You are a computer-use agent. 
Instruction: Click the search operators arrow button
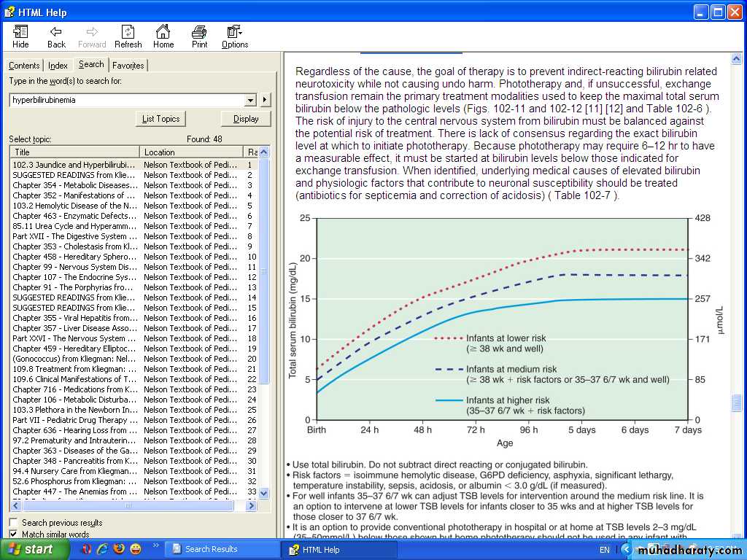click(265, 100)
